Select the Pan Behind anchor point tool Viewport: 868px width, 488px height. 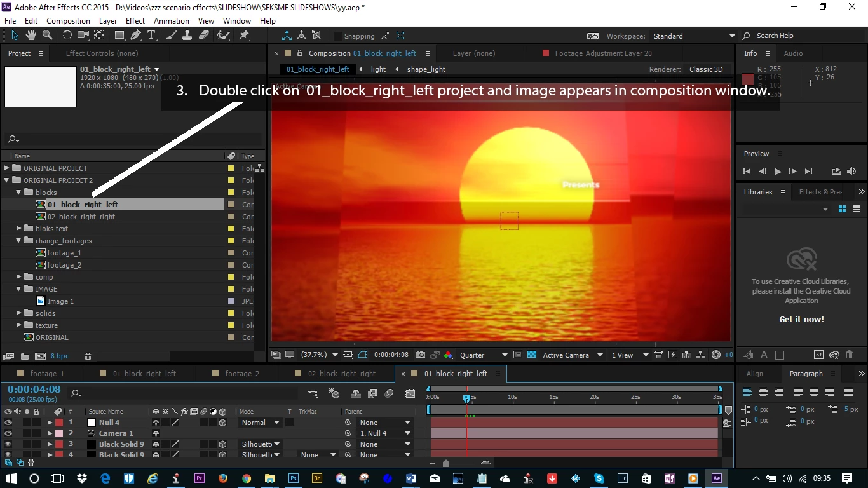tap(100, 36)
